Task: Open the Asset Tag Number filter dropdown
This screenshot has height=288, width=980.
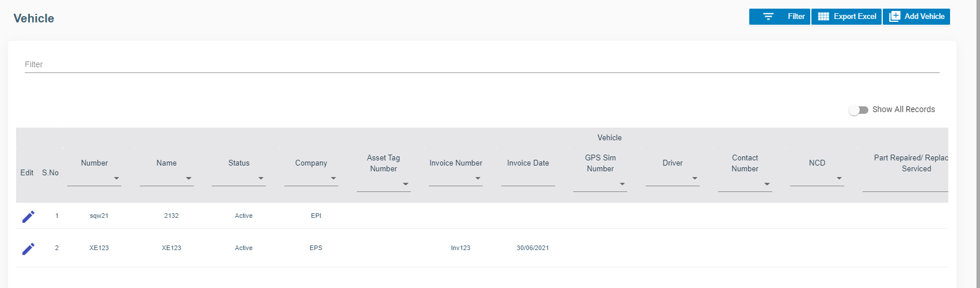Action: 406,185
